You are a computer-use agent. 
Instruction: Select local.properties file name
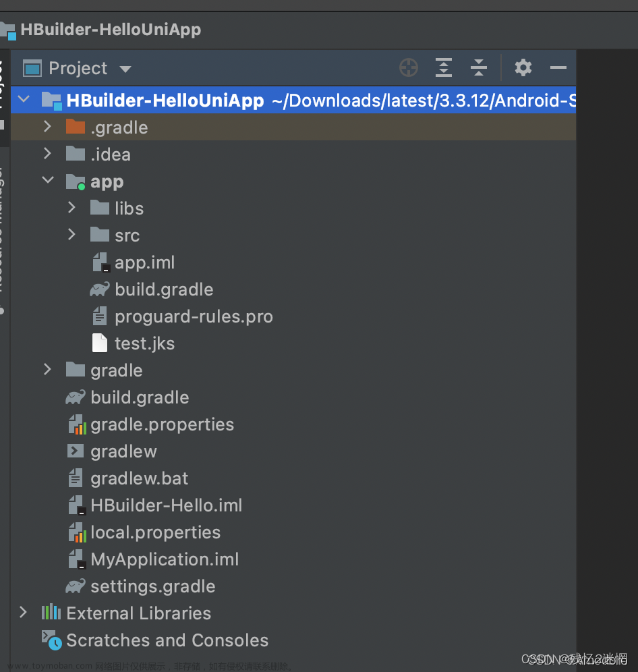(156, 533)
